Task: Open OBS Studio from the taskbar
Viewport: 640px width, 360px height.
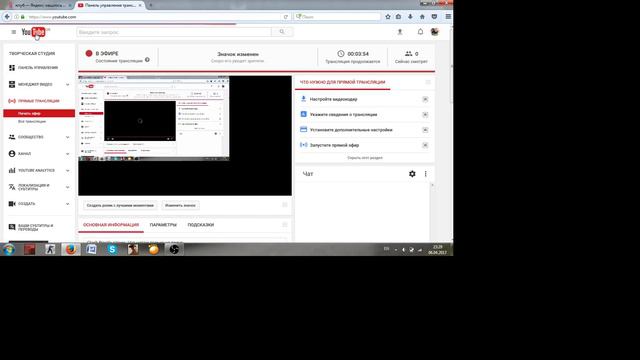Action: click(174, 249)
